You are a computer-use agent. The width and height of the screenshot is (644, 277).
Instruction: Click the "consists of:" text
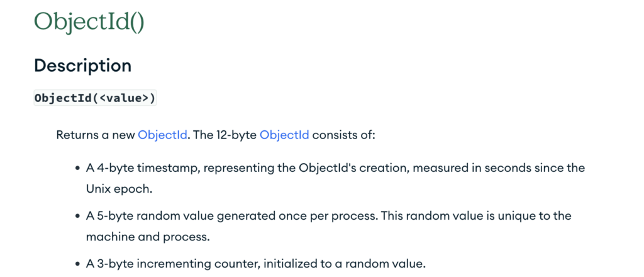(x=344, y=135)
